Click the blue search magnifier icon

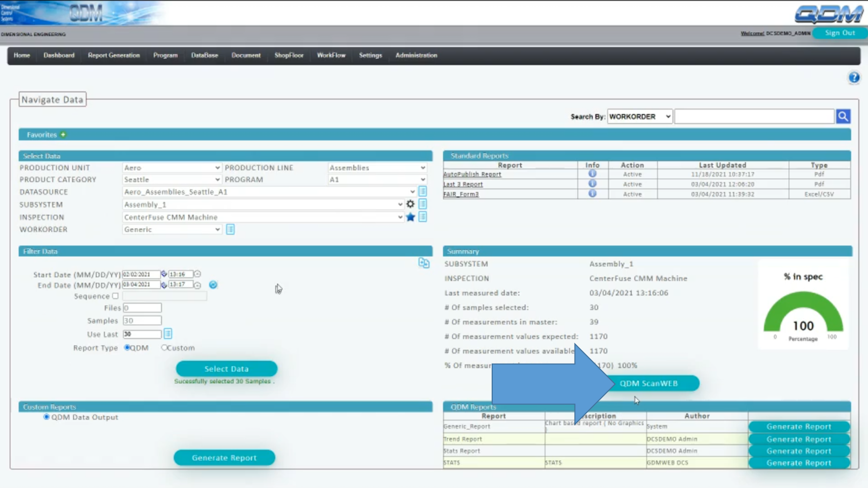coord(843,116)
